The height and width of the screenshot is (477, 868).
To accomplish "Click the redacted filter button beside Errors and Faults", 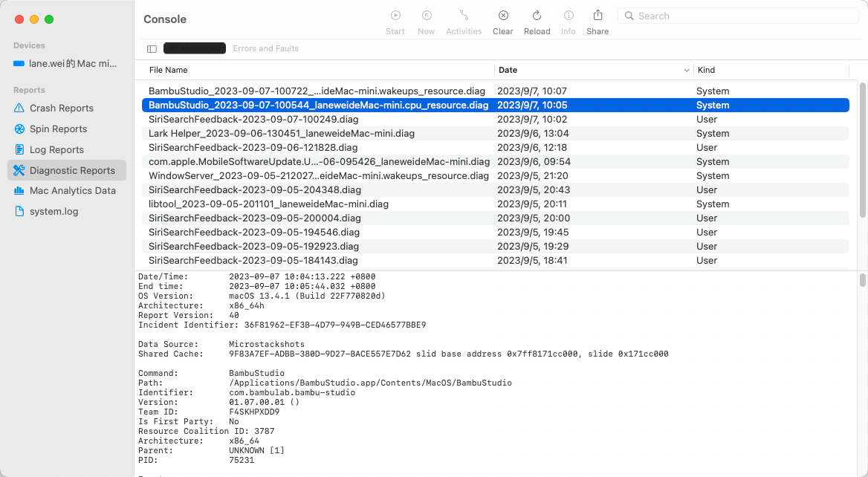I will 194,48.
